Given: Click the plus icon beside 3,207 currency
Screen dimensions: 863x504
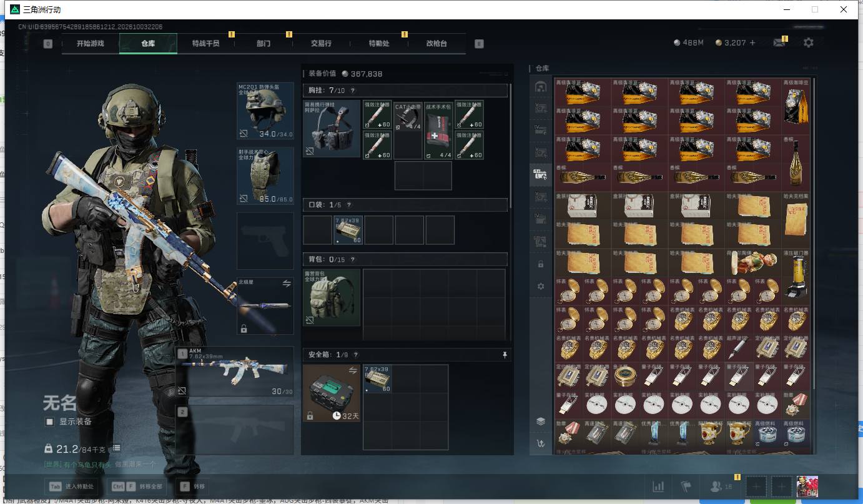Looking at the screenshot, I should (752, 42).
